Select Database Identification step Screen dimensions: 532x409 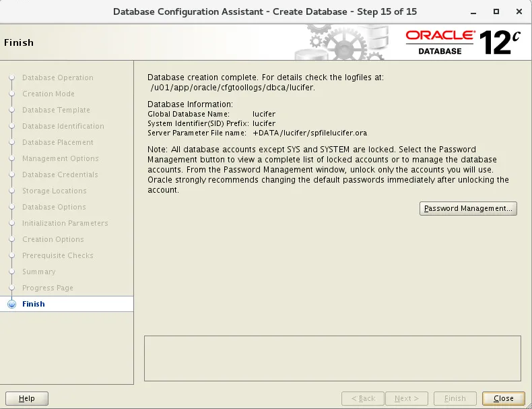pos(63,126)
